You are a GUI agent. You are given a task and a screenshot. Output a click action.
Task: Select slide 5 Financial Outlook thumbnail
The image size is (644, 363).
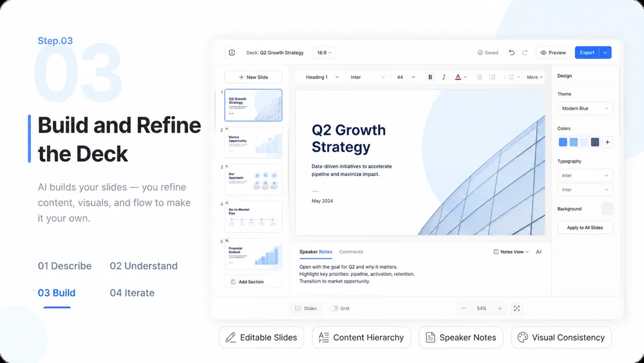(x=253, y=254)
